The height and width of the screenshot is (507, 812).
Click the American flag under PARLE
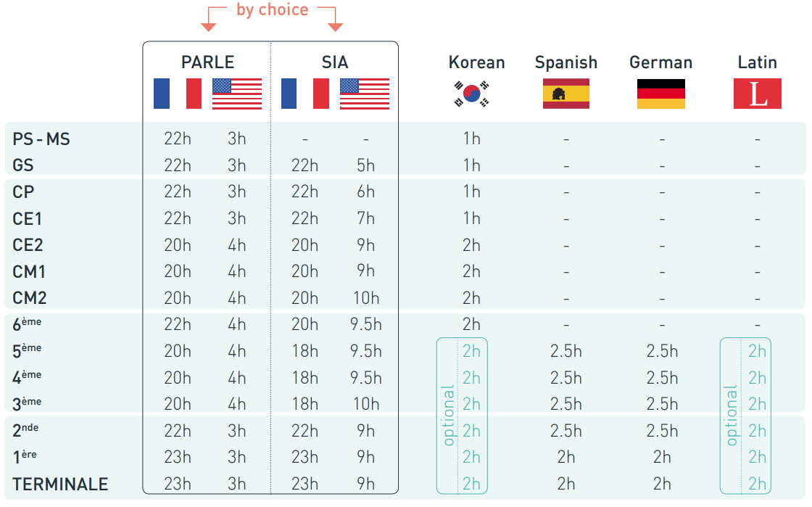(237, 94)
